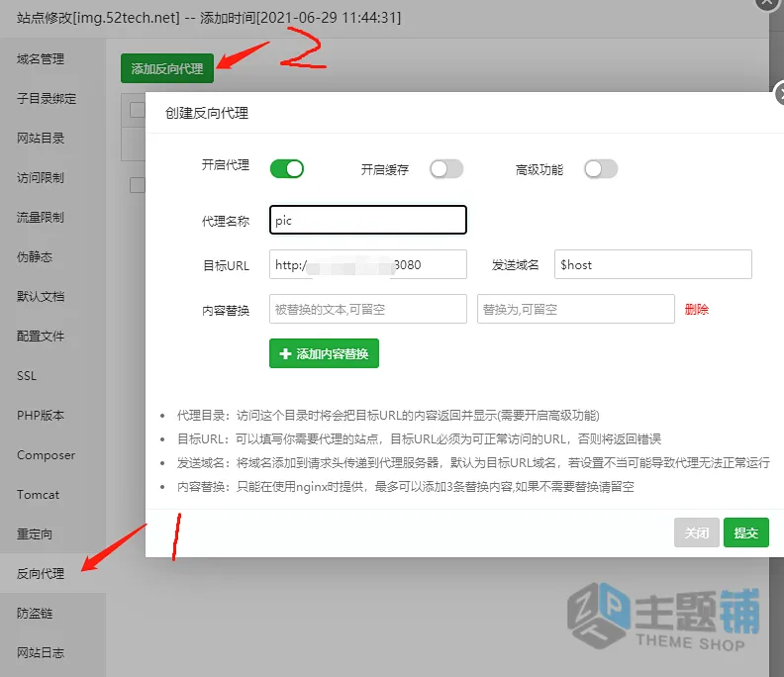Image resolution: width=784 pixels, height=677 pixels.
Task: Click the 被替换的文本 input field
Action: tap(368, 309)
